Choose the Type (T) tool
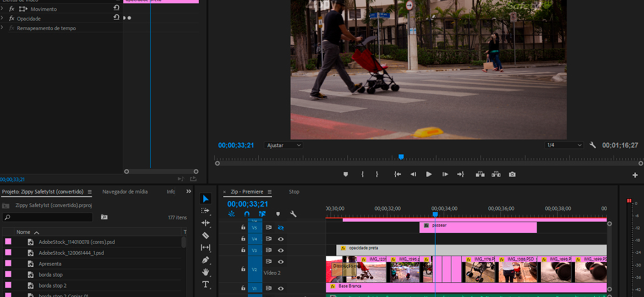 click(205, 284)
